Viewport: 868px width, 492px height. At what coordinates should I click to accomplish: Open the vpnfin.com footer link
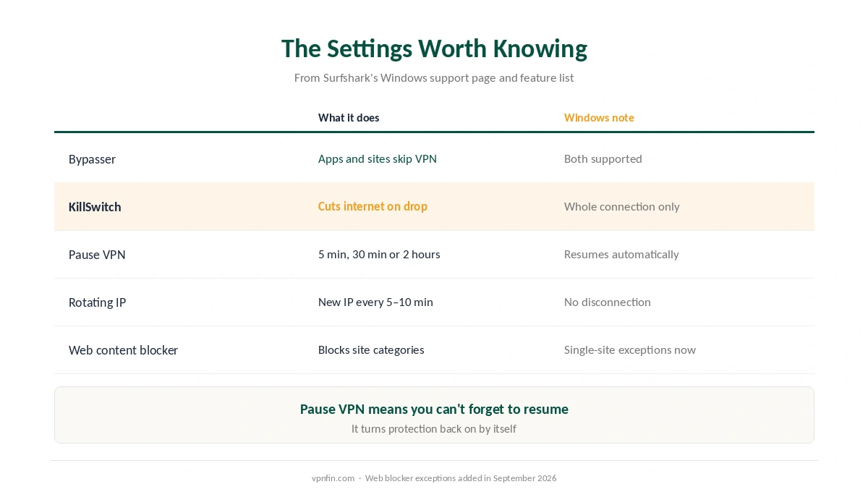[x=333, y=478]
